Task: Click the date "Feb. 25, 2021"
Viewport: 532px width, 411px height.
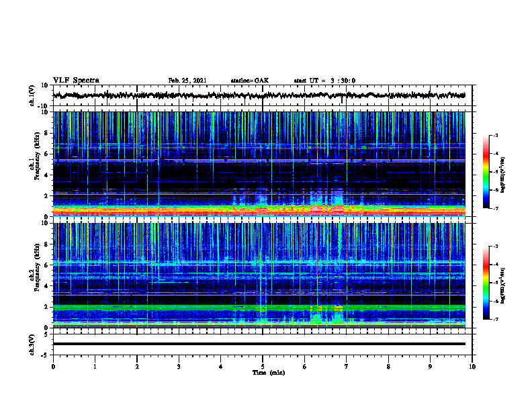Action: pyautogui.click(x=187, y=81)
